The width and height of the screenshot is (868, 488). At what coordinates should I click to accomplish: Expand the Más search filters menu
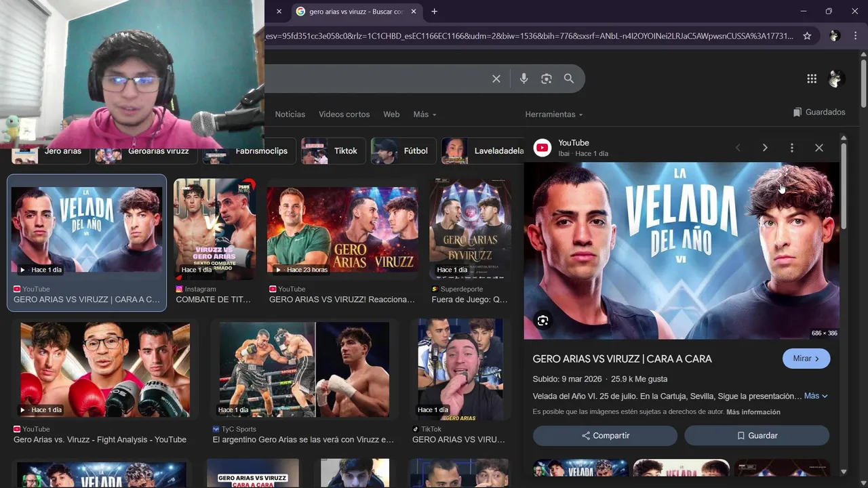425,115
